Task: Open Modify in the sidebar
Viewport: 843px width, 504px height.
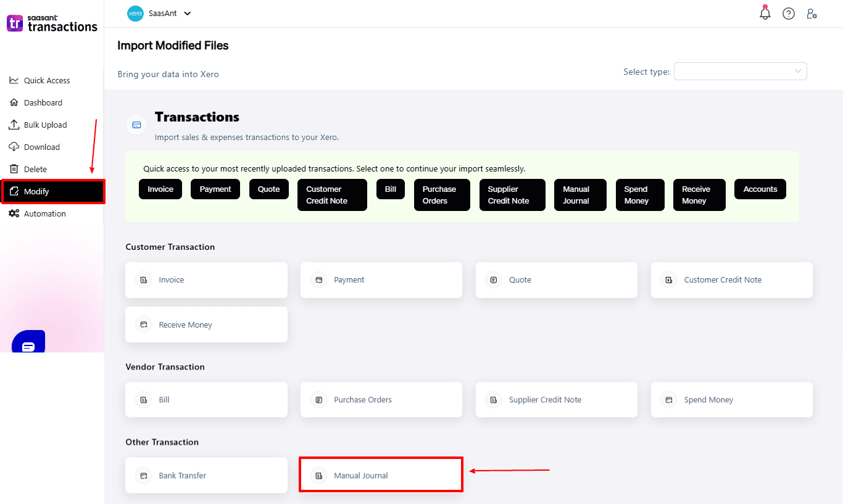Action: click(x=52, y=192)
